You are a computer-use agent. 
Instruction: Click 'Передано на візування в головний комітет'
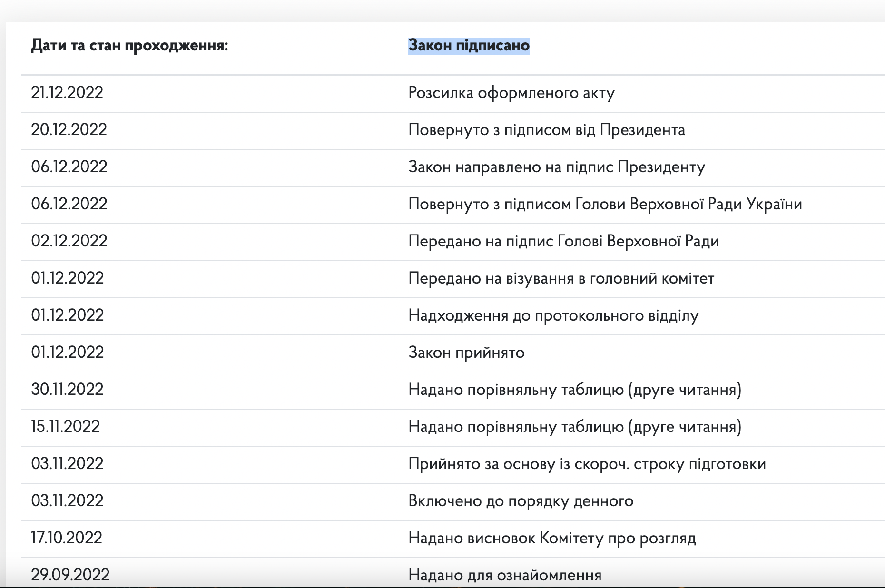(561, 278)
